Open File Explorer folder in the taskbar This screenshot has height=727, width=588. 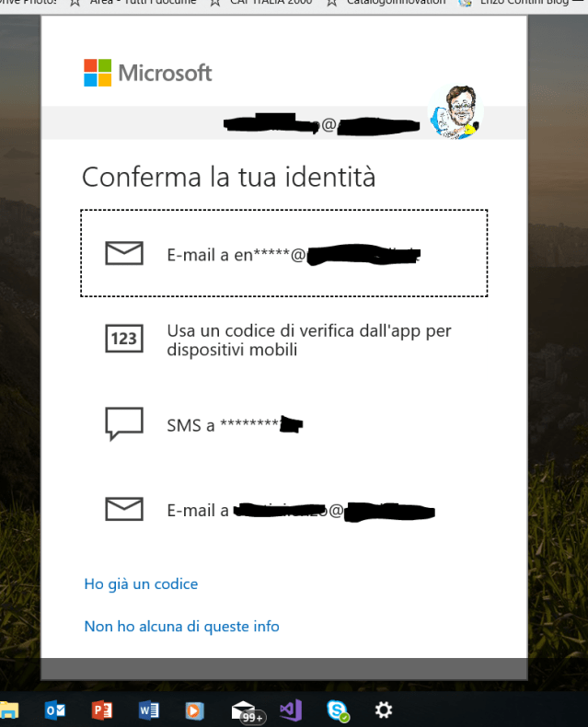[9, 710]
